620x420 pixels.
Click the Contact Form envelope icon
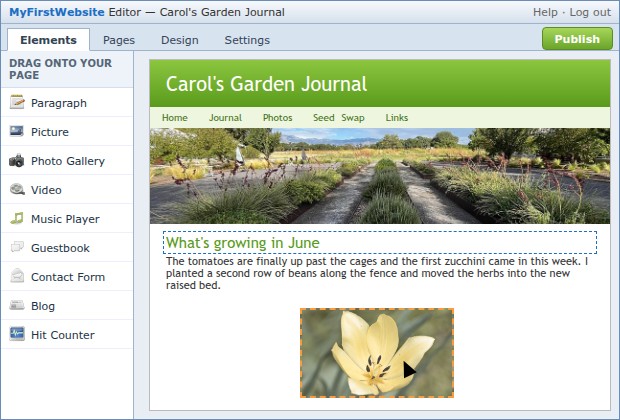click(17, 276)
